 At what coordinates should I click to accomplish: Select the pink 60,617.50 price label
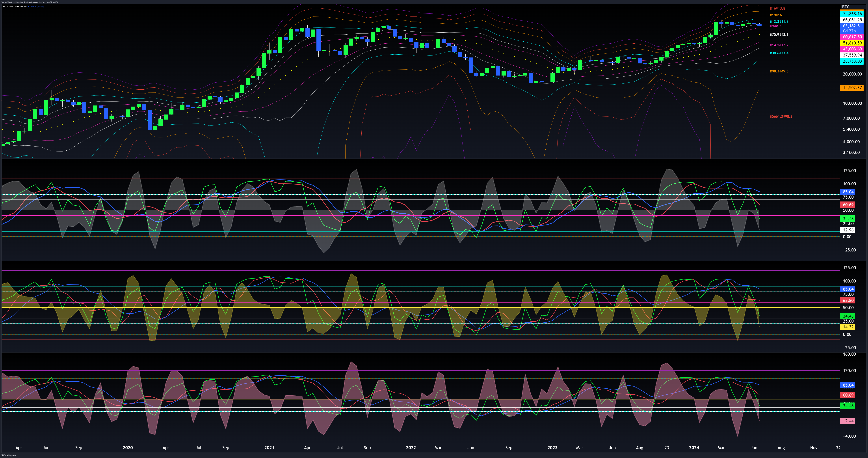(852, 37)
